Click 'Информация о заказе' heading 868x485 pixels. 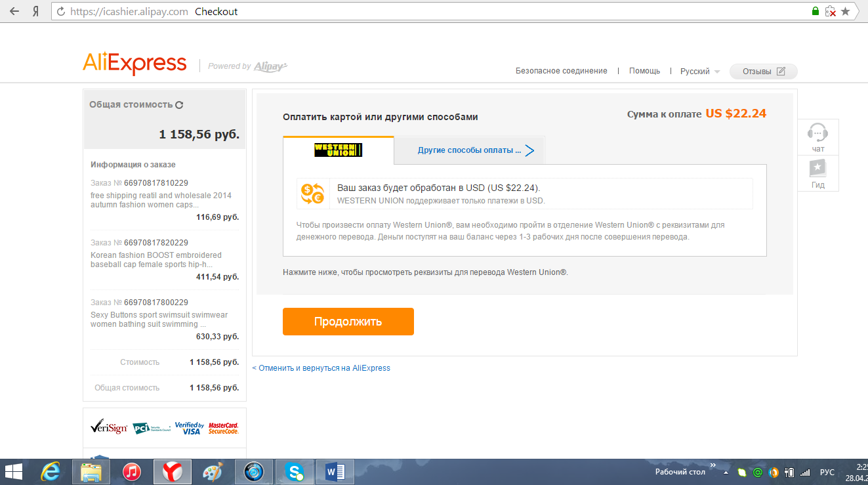point(133,165)
